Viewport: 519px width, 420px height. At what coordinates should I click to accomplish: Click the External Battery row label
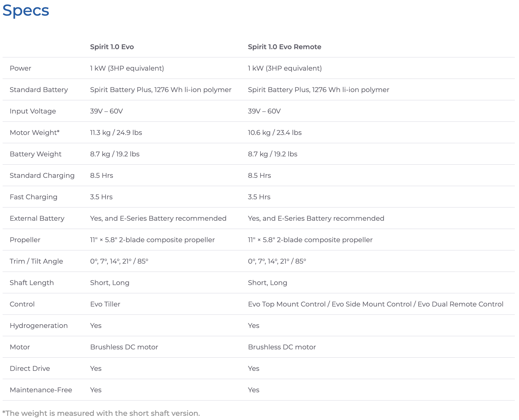tap(37, 218)
